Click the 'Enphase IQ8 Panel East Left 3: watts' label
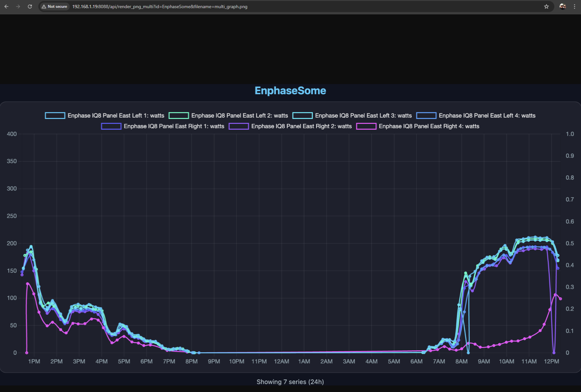The image size is (581, 392). (x=363, y=116)
